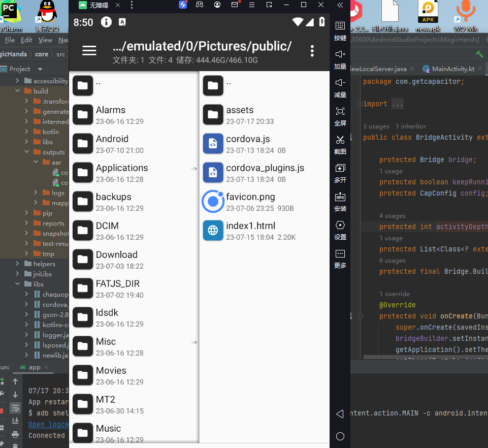Image resolution: width=488 pixels, height=448 pixels.
Task: Open the file manager overflow menu
Action: click(312, 51)
